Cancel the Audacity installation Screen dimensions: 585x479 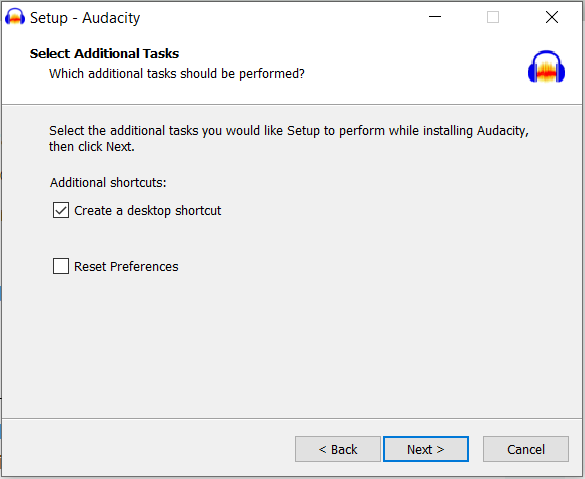[526, 449]
